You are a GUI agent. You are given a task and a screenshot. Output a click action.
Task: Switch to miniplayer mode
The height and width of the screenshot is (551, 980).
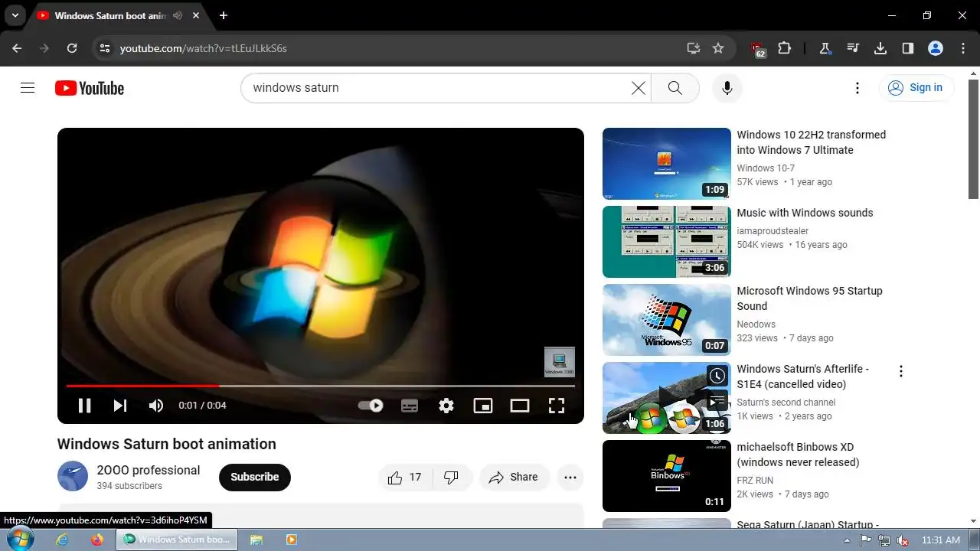(x=483, y=406)
